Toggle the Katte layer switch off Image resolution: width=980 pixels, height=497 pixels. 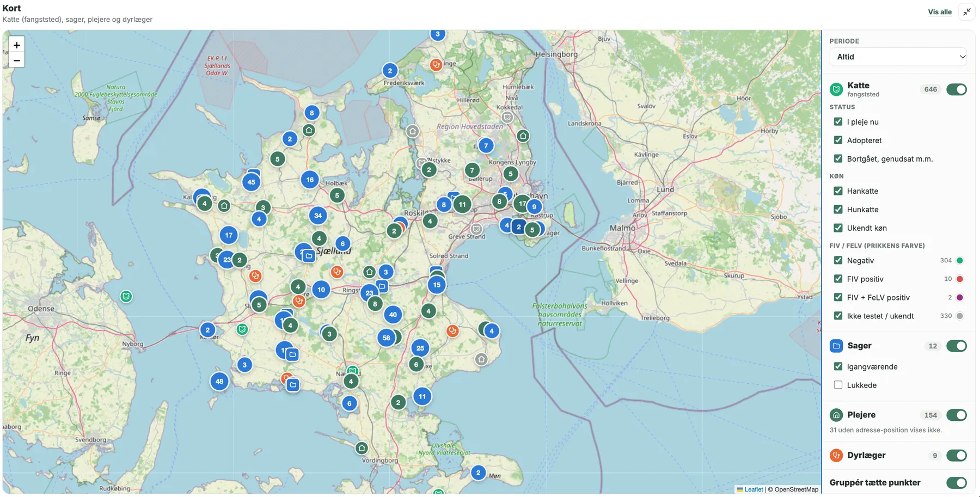pyautogui.click(x=957, y=89)
